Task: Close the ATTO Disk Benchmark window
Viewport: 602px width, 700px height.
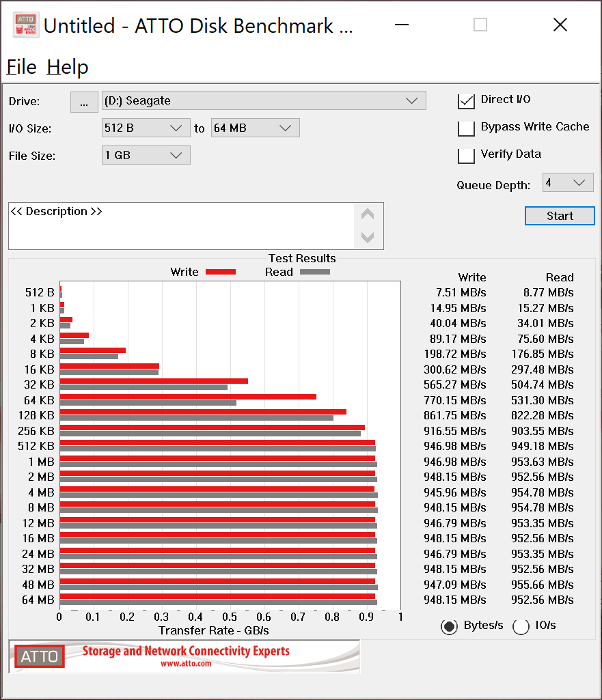Action: pos(560,25)
